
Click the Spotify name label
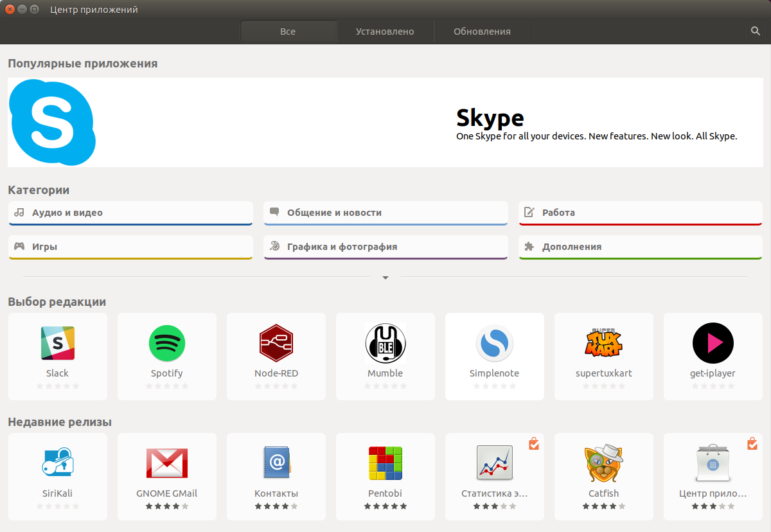(167, 373)
